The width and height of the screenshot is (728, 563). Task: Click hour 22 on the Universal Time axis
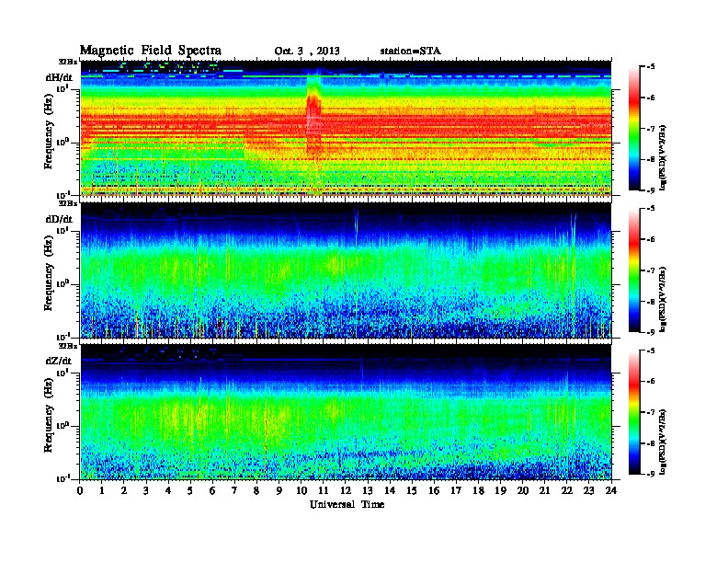pyautogui.click(x=567, y=491)
